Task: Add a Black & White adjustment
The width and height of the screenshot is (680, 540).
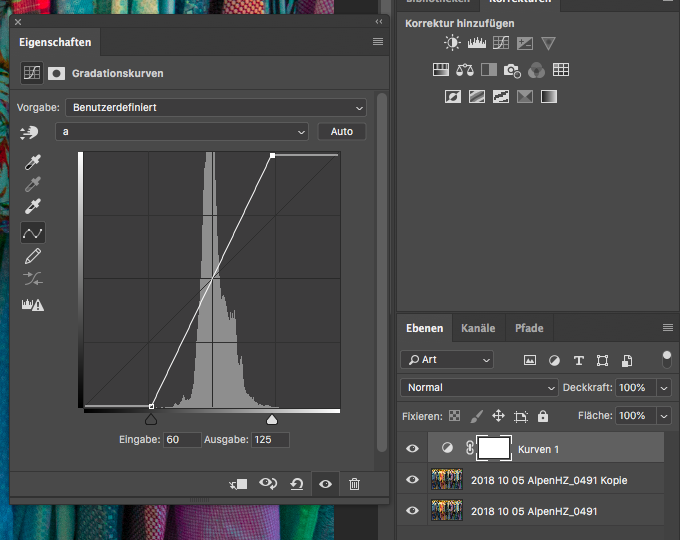Action: (489, 70)
